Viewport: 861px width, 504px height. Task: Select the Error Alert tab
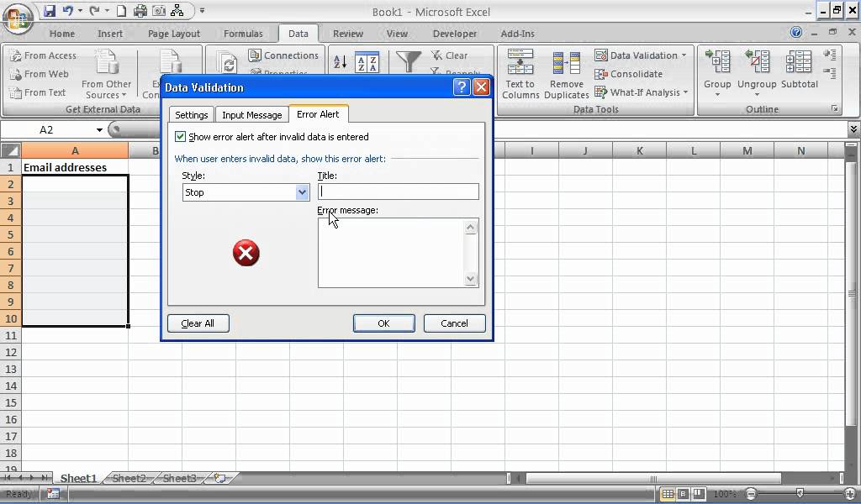coord(318,113)
